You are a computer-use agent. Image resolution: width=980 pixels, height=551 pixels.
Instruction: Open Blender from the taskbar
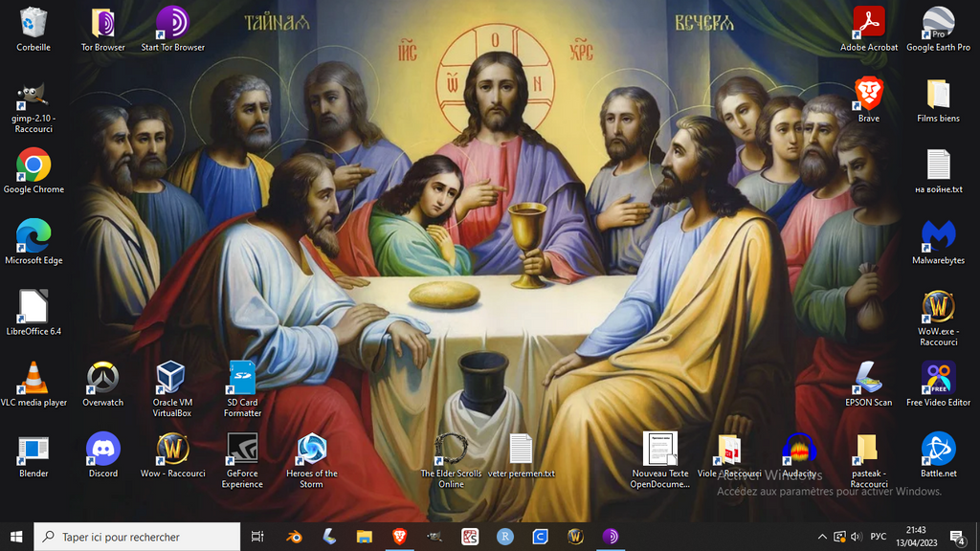click(x=294, y=537)
